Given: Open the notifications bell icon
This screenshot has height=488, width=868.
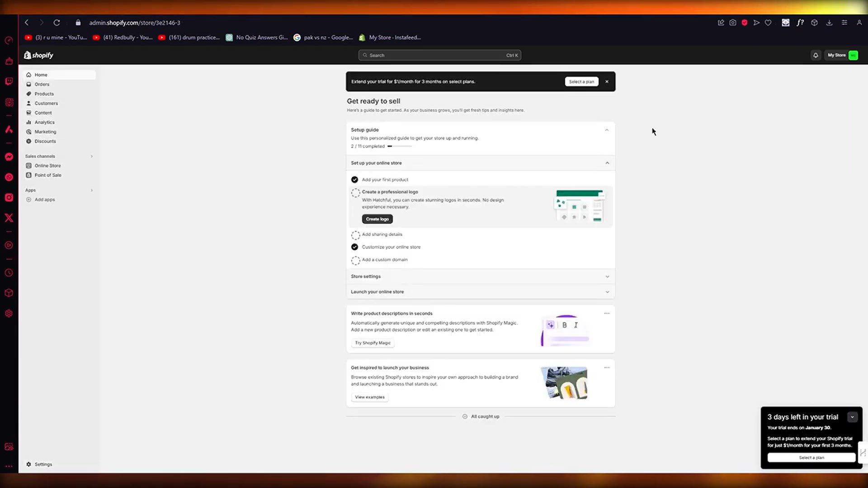Looking at the screenshot, I should click(816, 55).
